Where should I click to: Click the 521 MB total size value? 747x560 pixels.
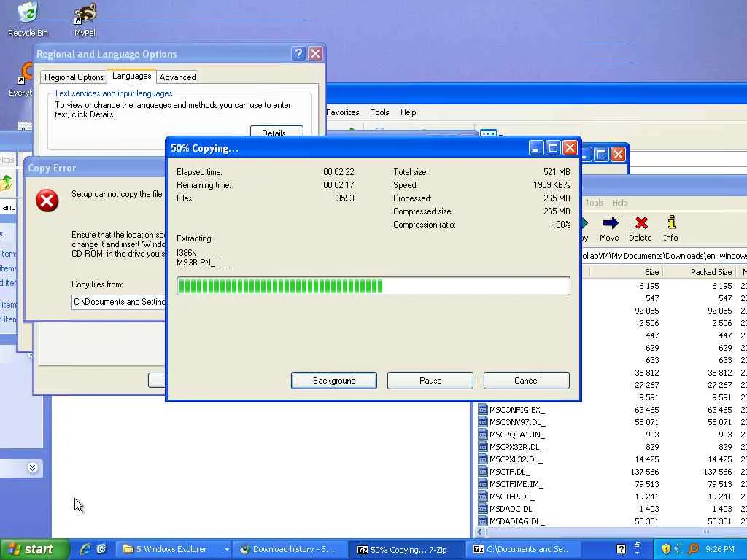pyautogui.click(x=557, y=171)
